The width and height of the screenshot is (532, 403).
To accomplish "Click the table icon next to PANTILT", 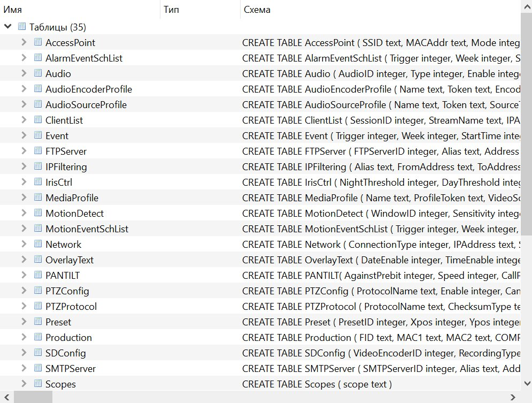I will [38, 275].
